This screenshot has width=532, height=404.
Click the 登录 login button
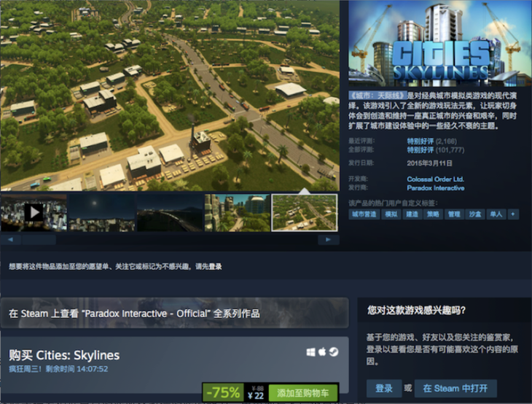pos(384,389)
